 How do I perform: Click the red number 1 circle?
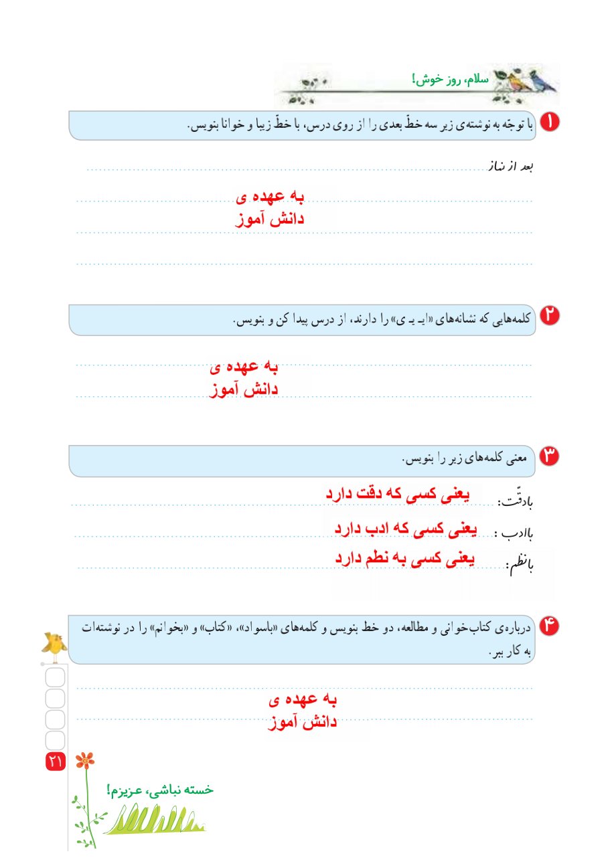(549, 124)
